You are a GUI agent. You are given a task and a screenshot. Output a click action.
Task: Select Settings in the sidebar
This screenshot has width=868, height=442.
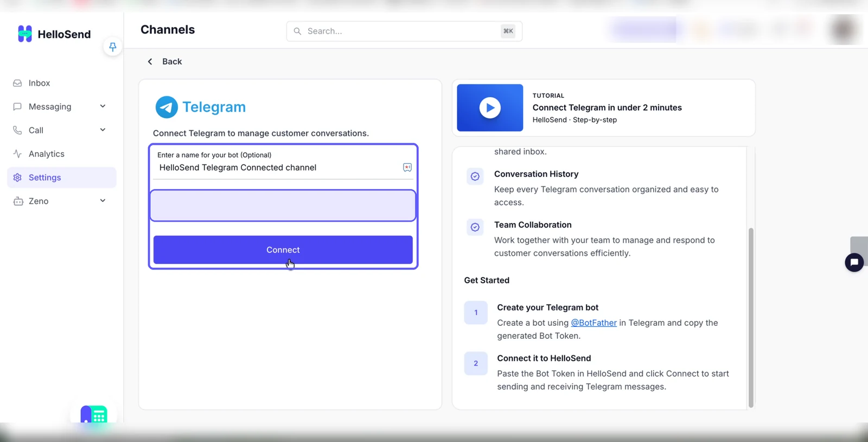62,178
